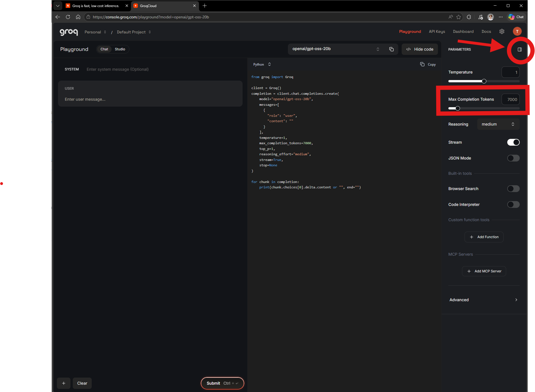Open Copilot Chat in the browser
This screenshot has height=392, width=535.
coord(516,17)
